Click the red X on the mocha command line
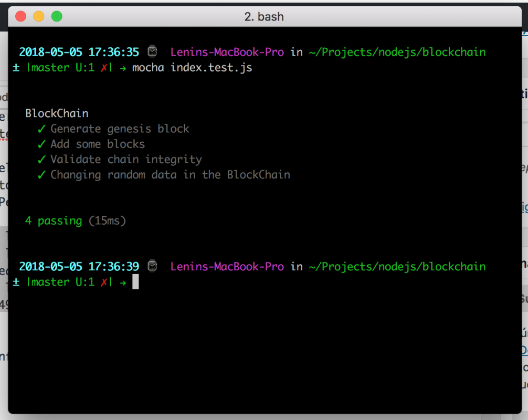The width and height of the screenshot is (528, 420). pos(104,68)
